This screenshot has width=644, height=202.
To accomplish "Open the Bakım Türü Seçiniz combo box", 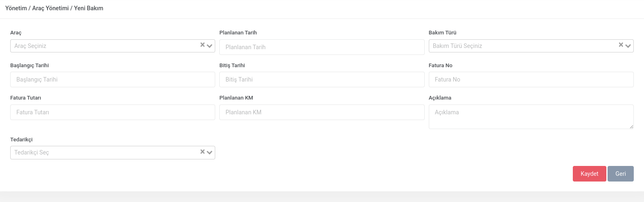I will [x=531, y=46].
